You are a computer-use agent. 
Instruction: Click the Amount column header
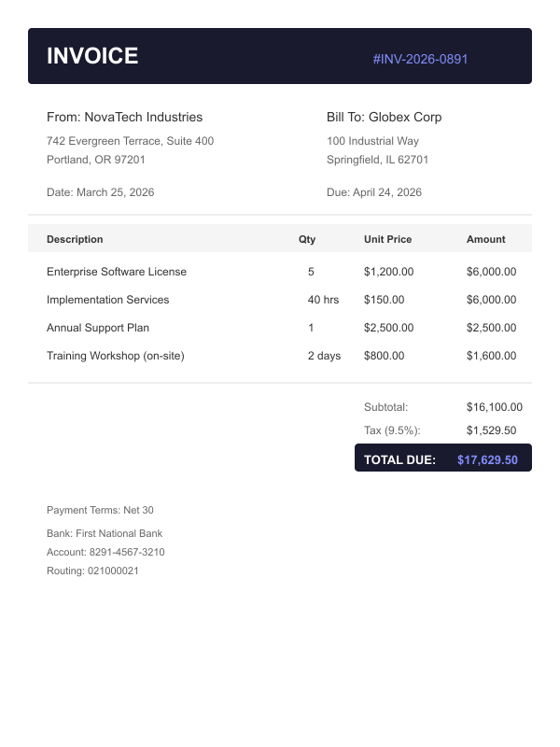(x=485, y=239)
